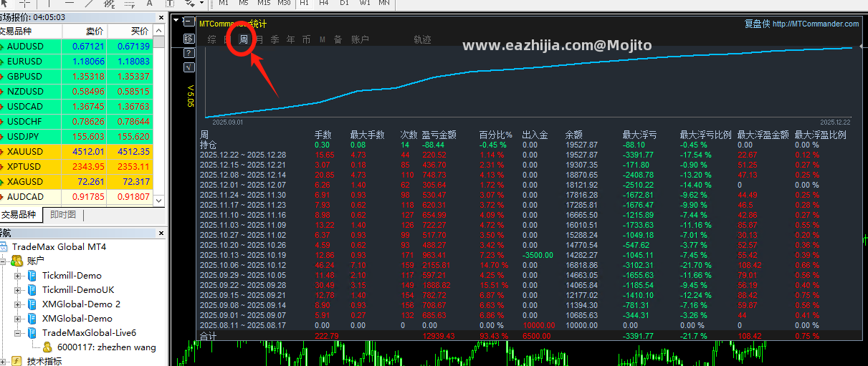Select the equidistant channel tool
This screenshot has height=366, width=868.
coord(110,3)
